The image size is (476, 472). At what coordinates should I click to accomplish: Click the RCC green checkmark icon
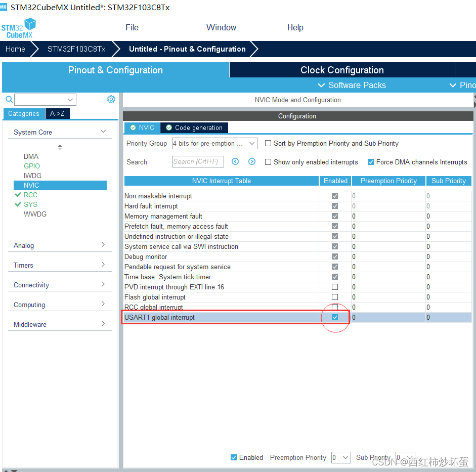coord(18,195)
